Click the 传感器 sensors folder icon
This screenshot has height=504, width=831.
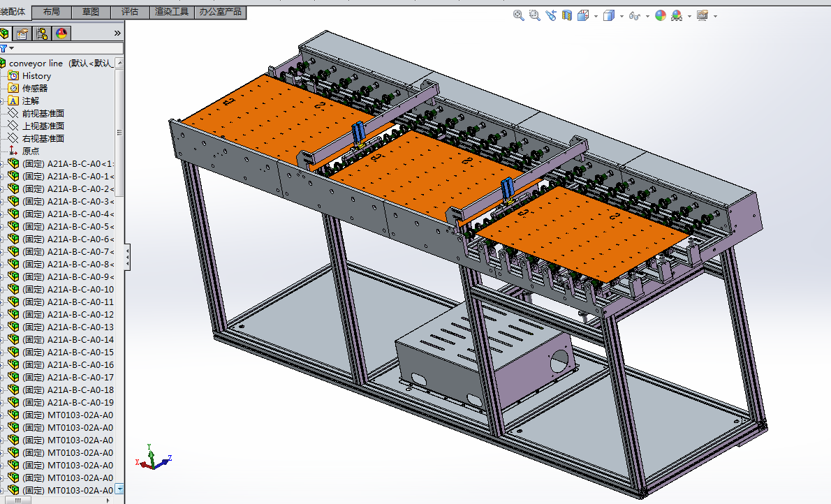tap(13, 89)
